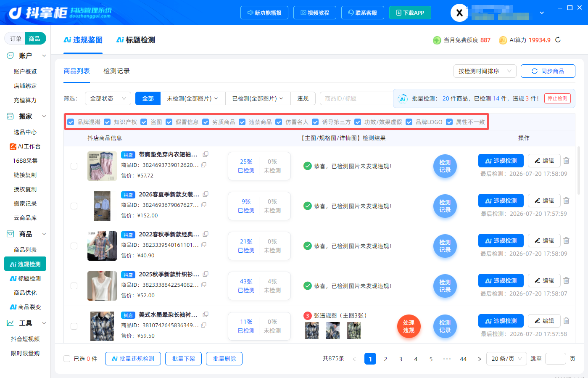The image size is (588, 378).
Task: Copy title of 2026春夏季新款女装 product
Action: coord(206,194)
